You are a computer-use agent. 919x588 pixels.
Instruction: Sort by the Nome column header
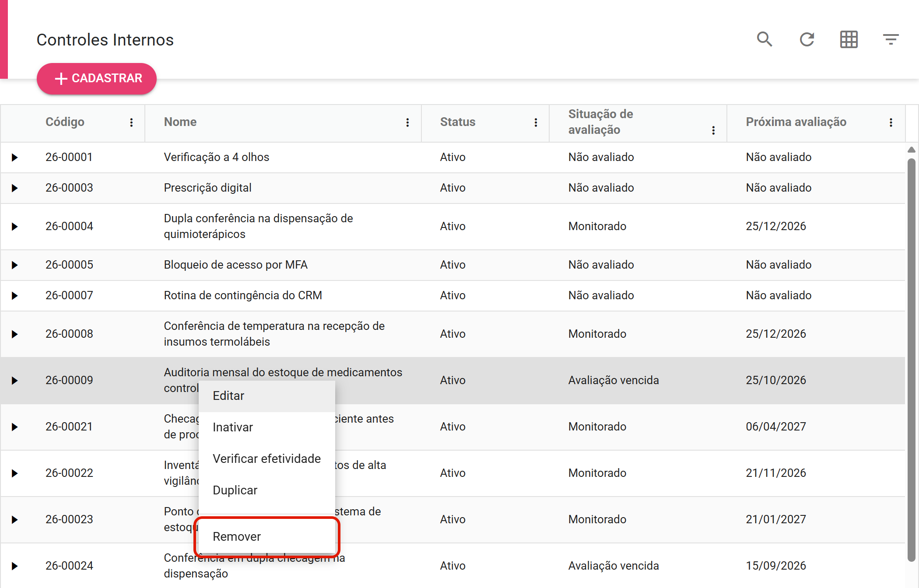click(180, 122)
